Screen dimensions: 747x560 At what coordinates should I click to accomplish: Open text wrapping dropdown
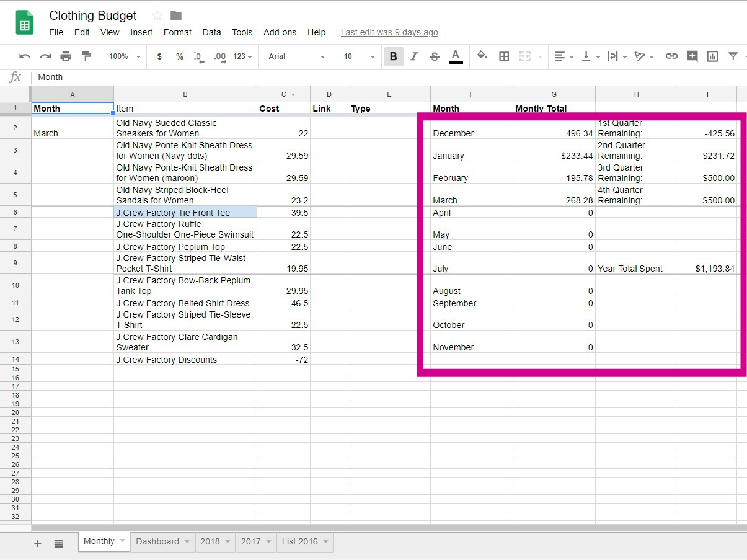click(x=616, y=56)
